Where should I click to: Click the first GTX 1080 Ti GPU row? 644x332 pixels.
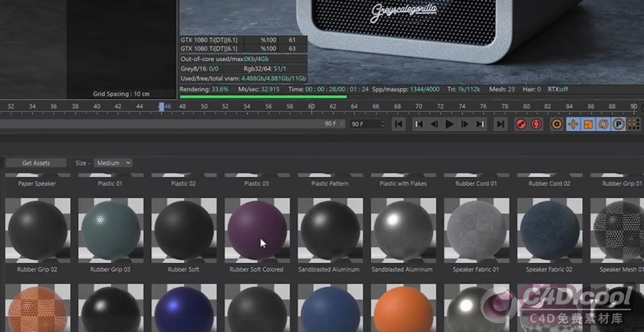(244, 40)
